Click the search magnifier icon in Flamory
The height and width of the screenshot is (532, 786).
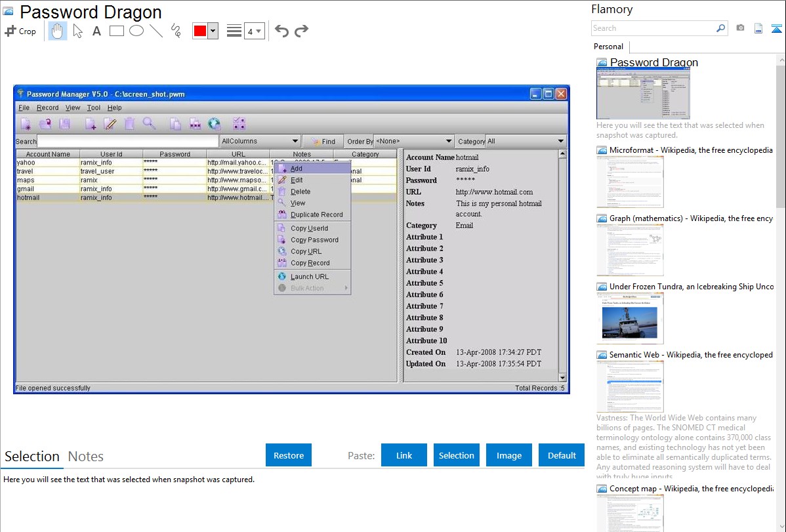point(721,28)
